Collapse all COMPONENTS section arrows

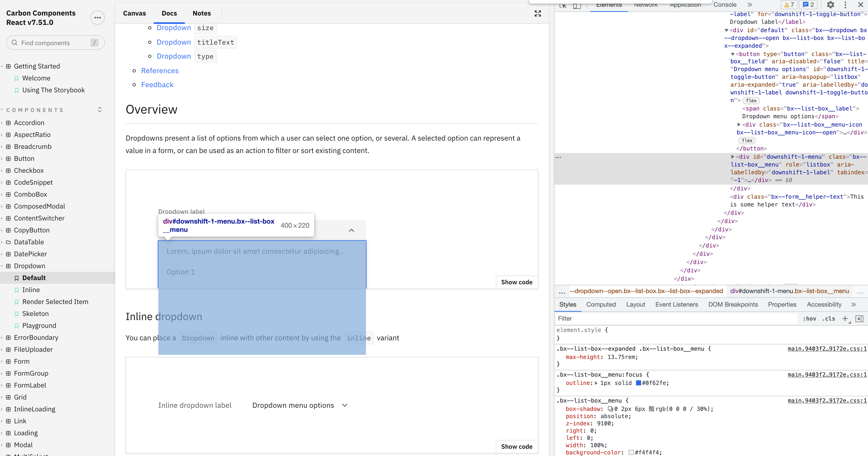[100, 110]
